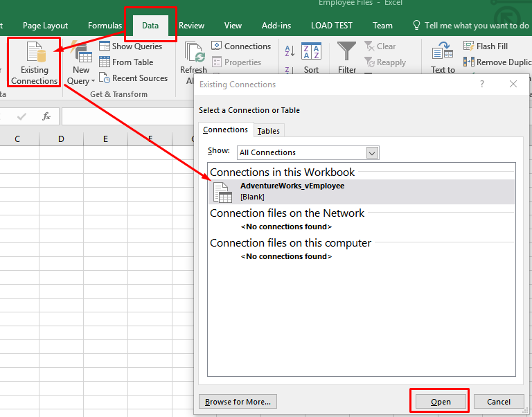
Task: Click the Cancel button
Action: click(x=498, y=402)
